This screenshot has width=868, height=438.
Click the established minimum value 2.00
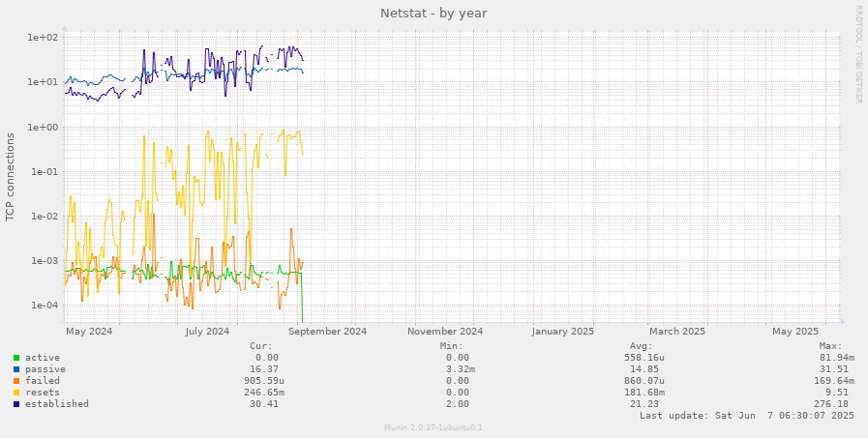coord(458,404)
